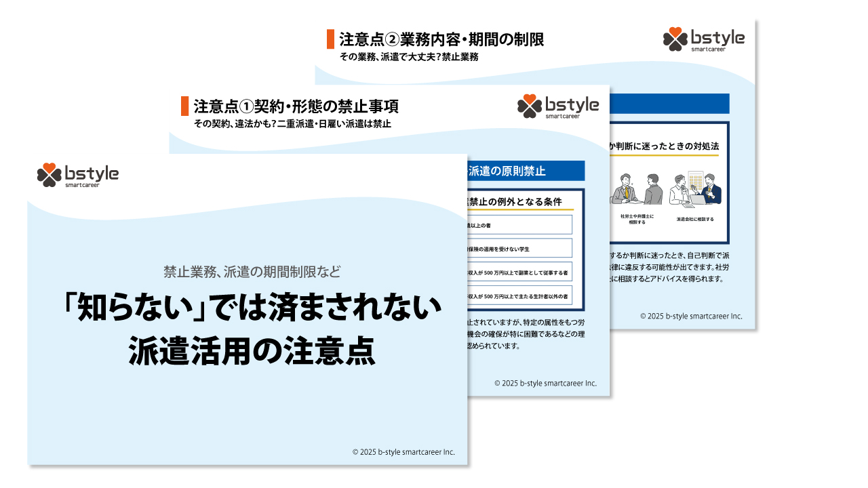Open the 注意点②業務内容・期間の制限 slide title
Image resolution: width=868 pixels, height=488 pixels.
(x=441, y=39)
